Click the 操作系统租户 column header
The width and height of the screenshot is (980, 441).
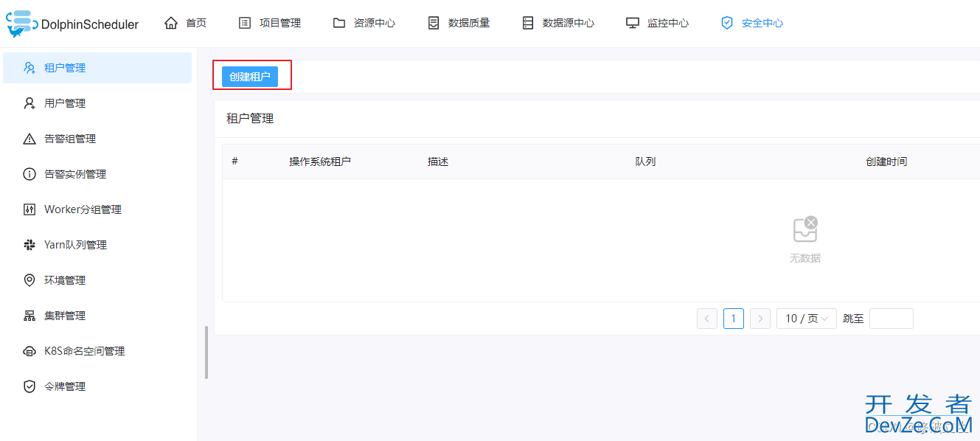[320, 162]
